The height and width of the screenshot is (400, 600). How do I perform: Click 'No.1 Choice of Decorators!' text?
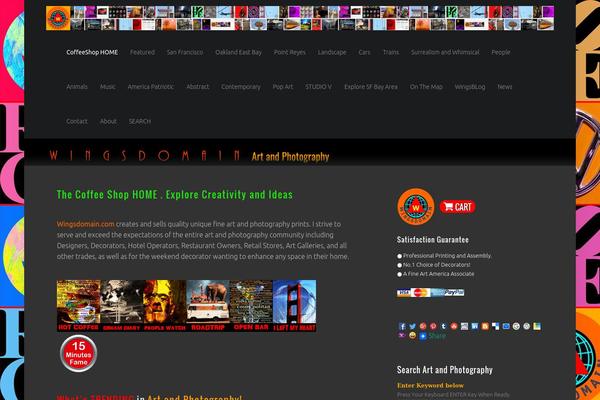437,265
